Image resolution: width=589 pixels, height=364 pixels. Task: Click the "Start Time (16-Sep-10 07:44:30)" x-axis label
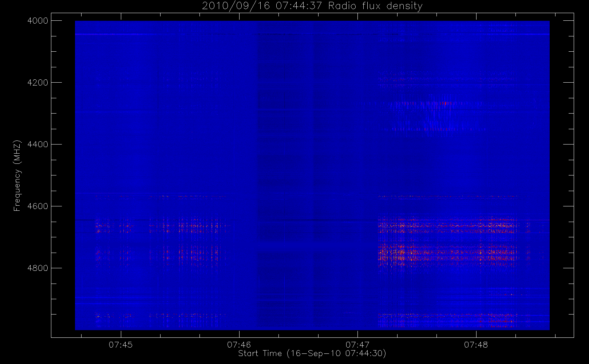point(312,353)
